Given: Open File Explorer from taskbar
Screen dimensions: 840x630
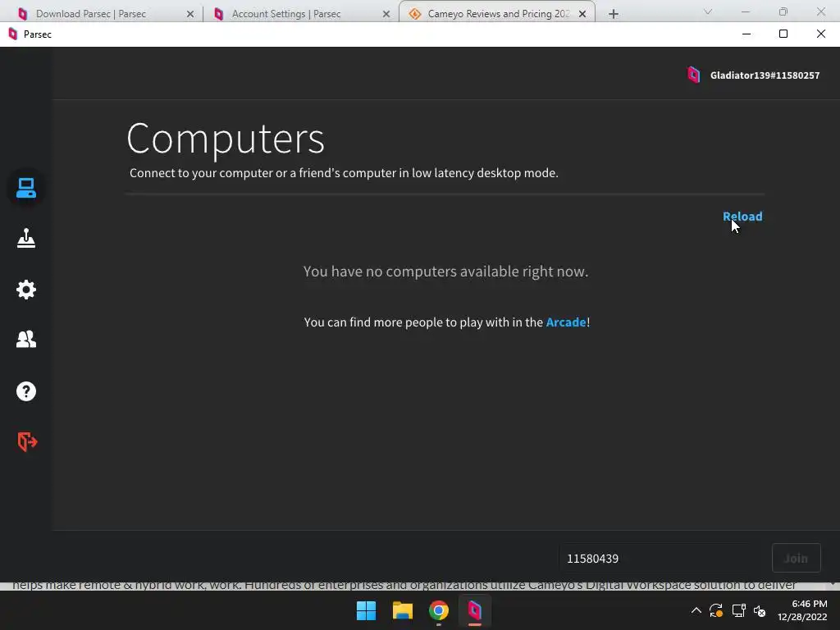Looking at the screenshot, I should point(402,610).
